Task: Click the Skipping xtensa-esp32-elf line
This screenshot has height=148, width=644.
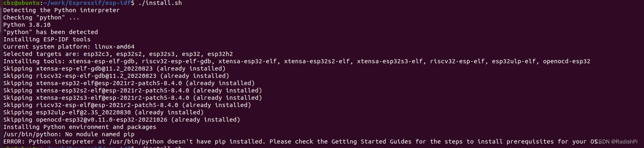Action: click(x=129, y=83)
